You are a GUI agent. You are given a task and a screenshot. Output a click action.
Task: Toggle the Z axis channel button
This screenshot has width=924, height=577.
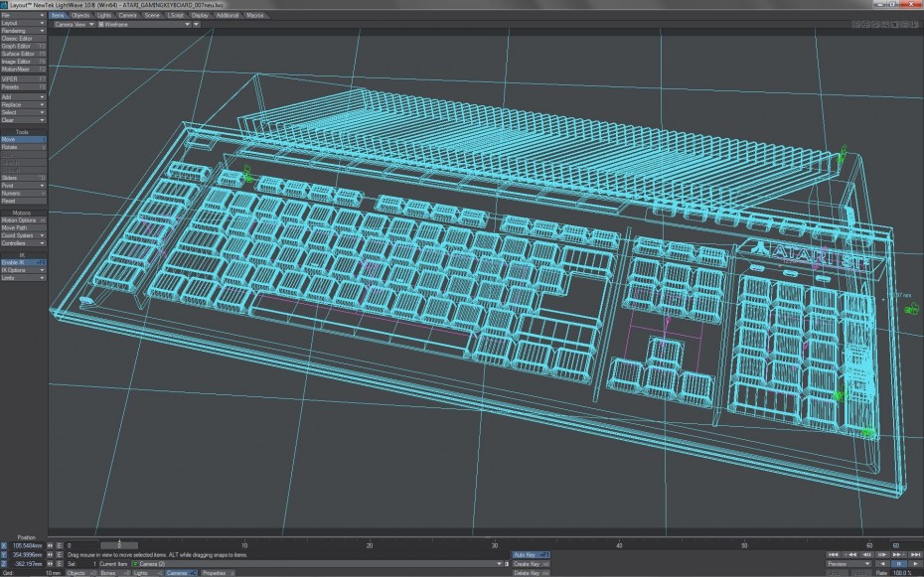pyautogui.click(x=4, y=564)
